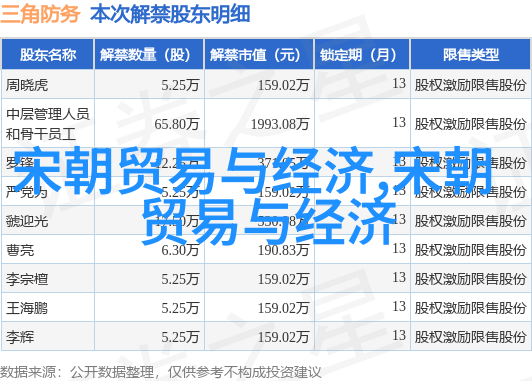Image resolution: width=532 pixels, height=381 pixels.
Task: Click the 虢迎光 shareholder name cell
Action: (x=48, y=221)
